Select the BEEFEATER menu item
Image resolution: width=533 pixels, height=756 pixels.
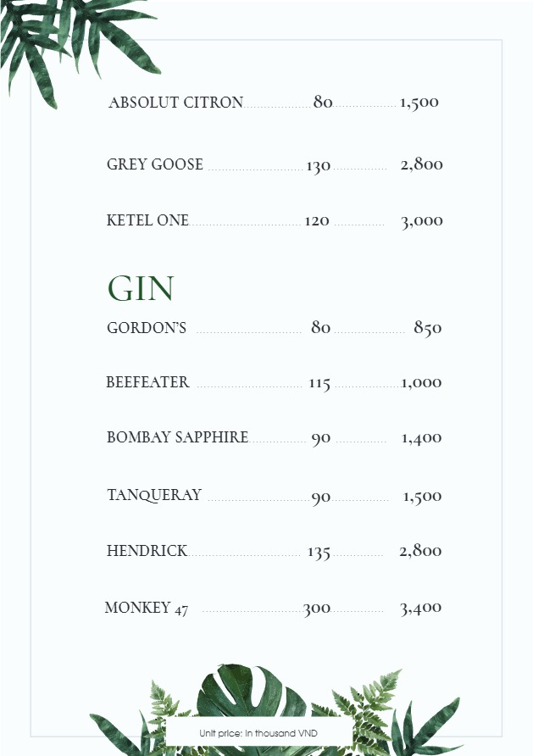(x=147, y=382)
